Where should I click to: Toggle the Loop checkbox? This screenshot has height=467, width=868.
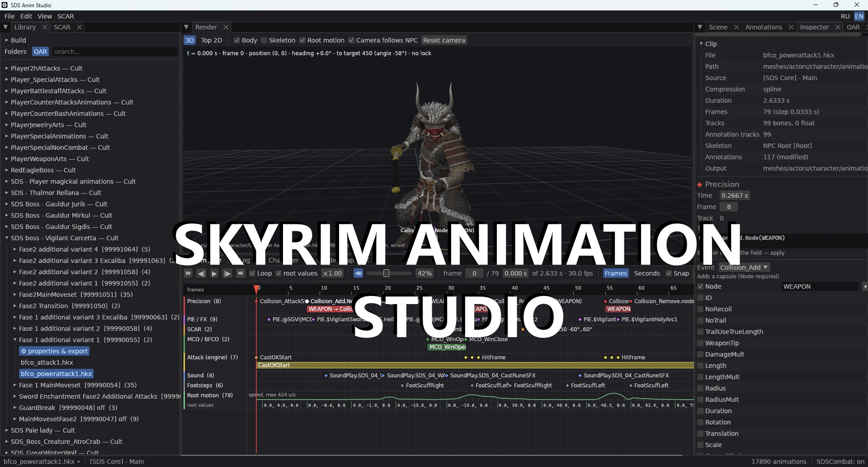point(252,273)
